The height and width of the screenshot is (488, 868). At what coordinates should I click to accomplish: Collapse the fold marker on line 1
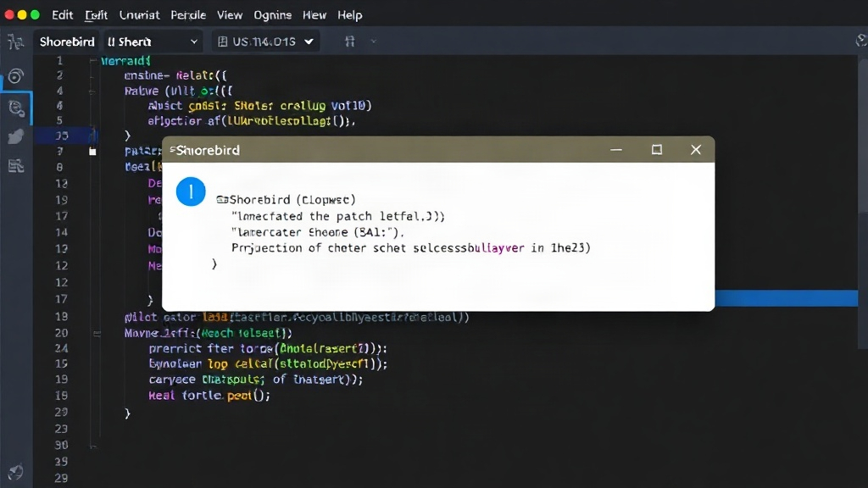pos(93,60)
